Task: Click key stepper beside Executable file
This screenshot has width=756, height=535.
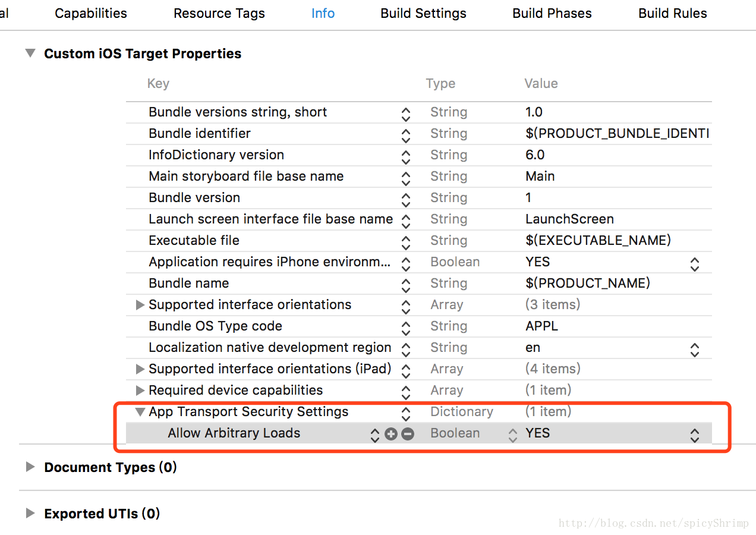Action: (406, 242)
